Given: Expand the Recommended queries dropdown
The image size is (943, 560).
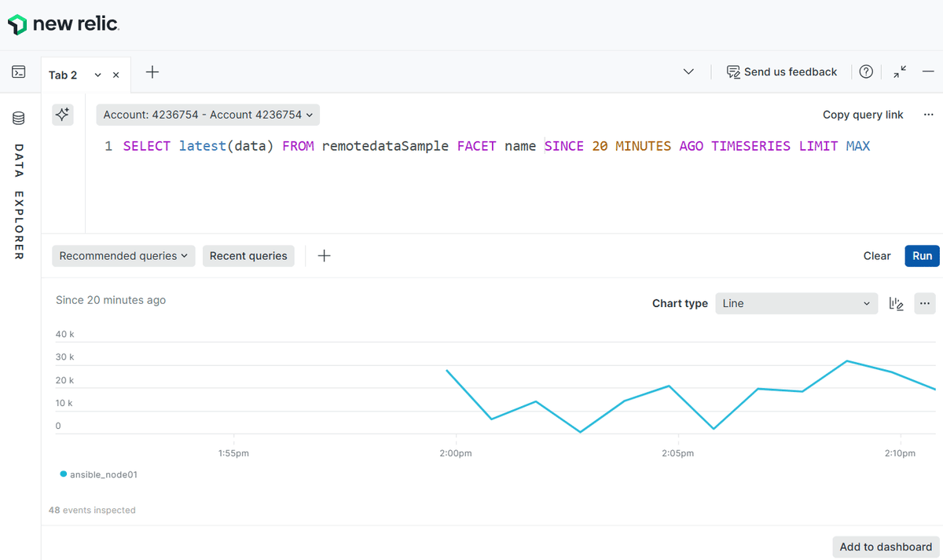Looking at the screenshot, I should coord(123,255).
